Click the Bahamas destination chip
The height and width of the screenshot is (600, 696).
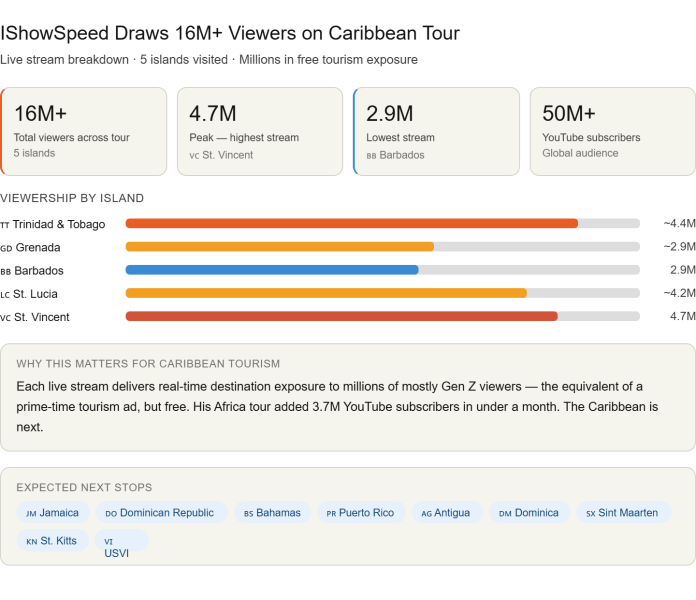click(272, 513)
